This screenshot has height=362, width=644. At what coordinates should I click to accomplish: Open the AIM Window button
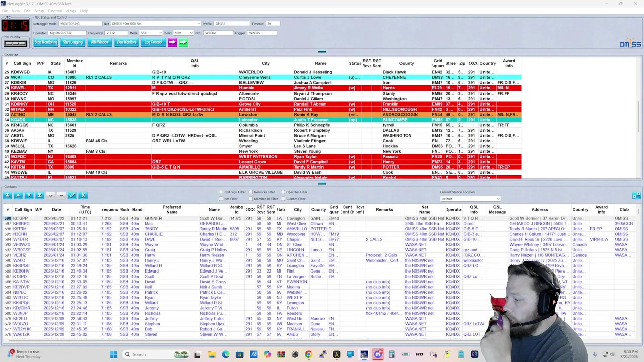point(100,42)
